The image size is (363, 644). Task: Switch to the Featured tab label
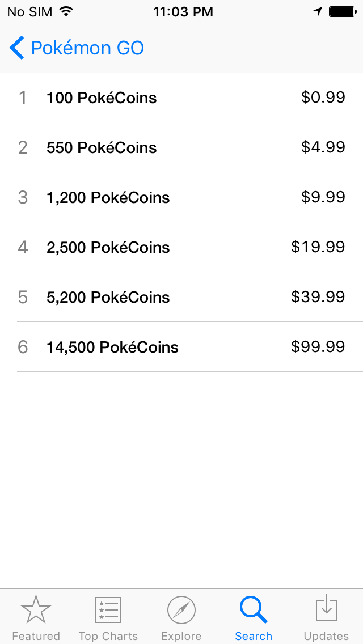(x=36, y=636)
